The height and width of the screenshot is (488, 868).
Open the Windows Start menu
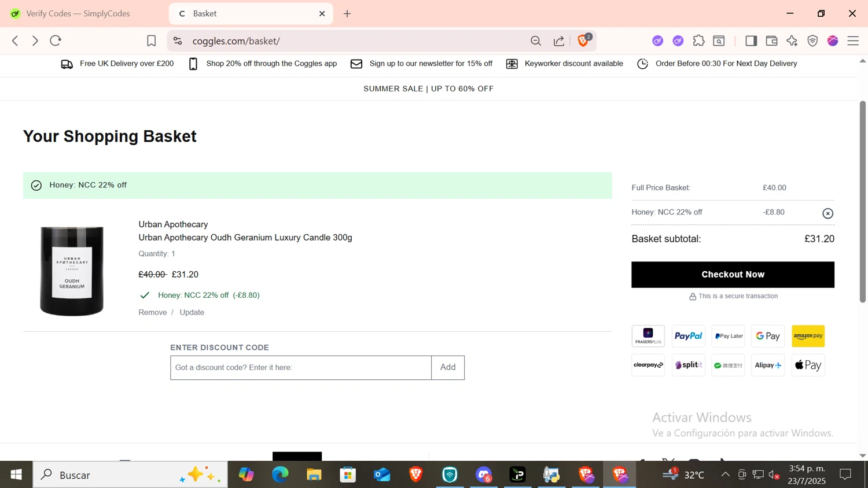16,475
